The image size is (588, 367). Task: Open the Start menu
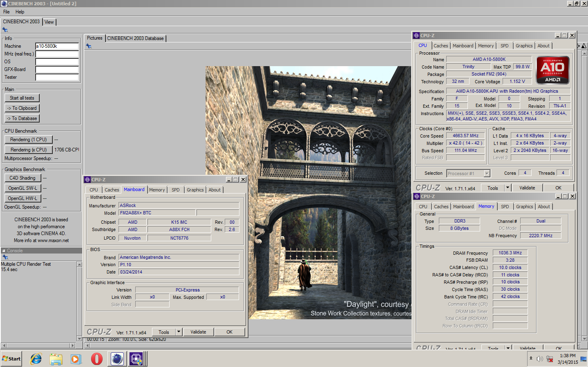11,359
